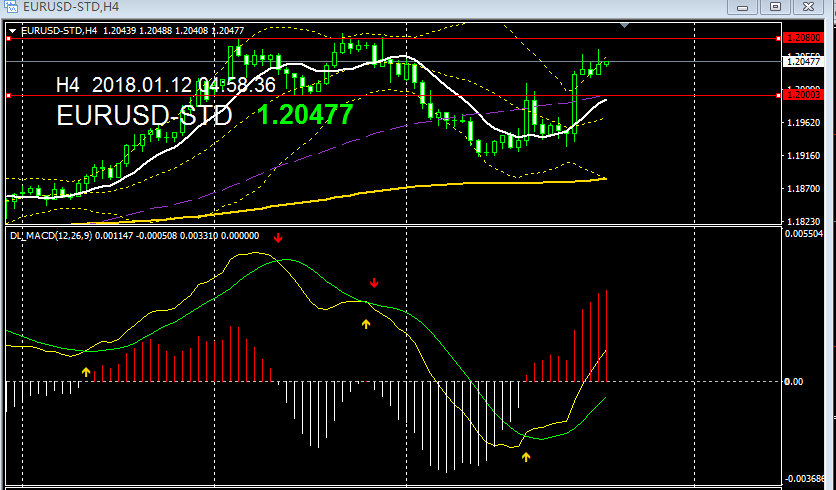Click the one-click trading triangle beside EURUSD-STD,H4
The image size is (836, 490).
11,31
